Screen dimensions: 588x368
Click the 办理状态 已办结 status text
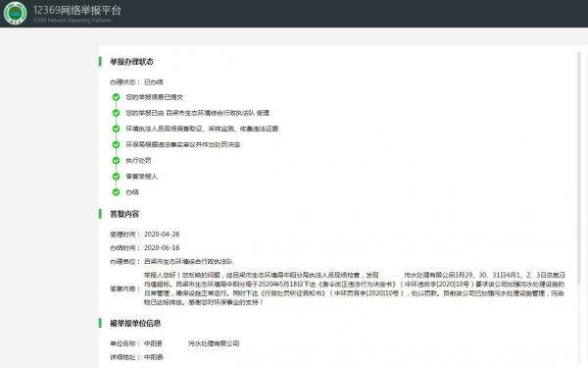154,82
